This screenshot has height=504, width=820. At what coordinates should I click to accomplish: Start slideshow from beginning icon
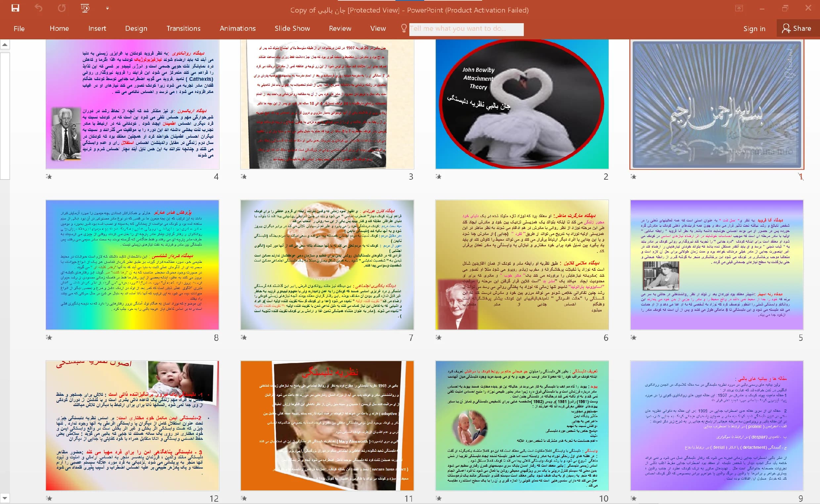tap(85, 8)
